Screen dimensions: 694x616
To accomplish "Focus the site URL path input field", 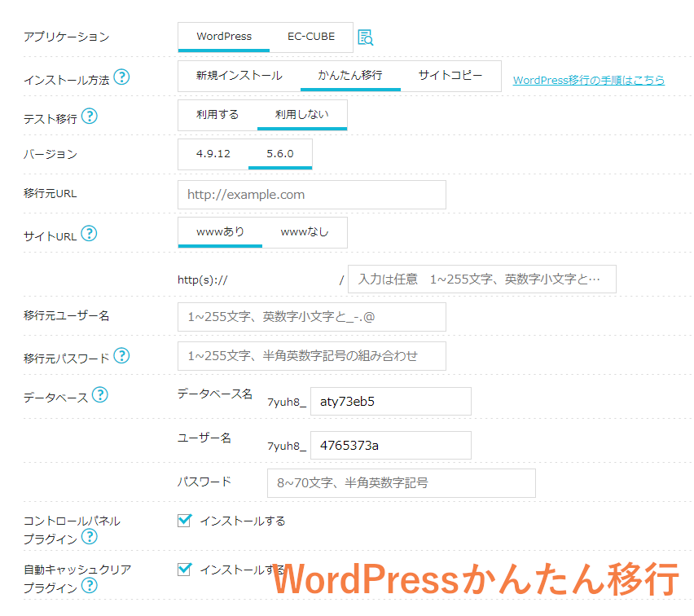I will (482, 279).
